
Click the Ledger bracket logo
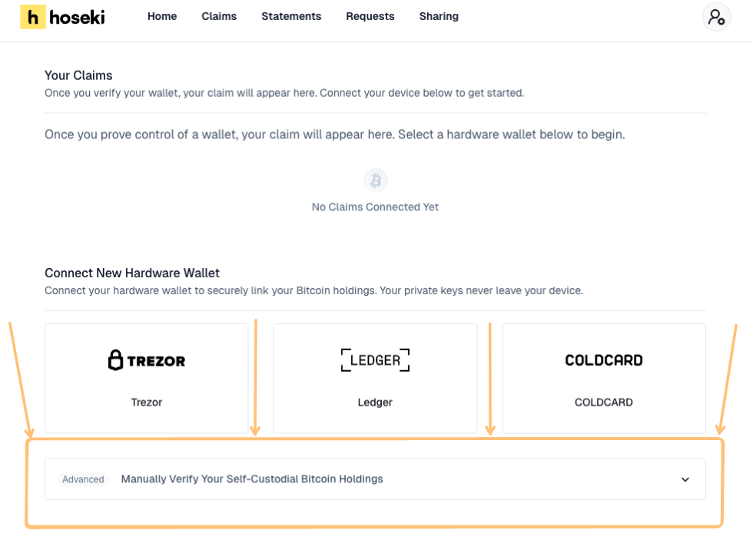pos(375,360)
